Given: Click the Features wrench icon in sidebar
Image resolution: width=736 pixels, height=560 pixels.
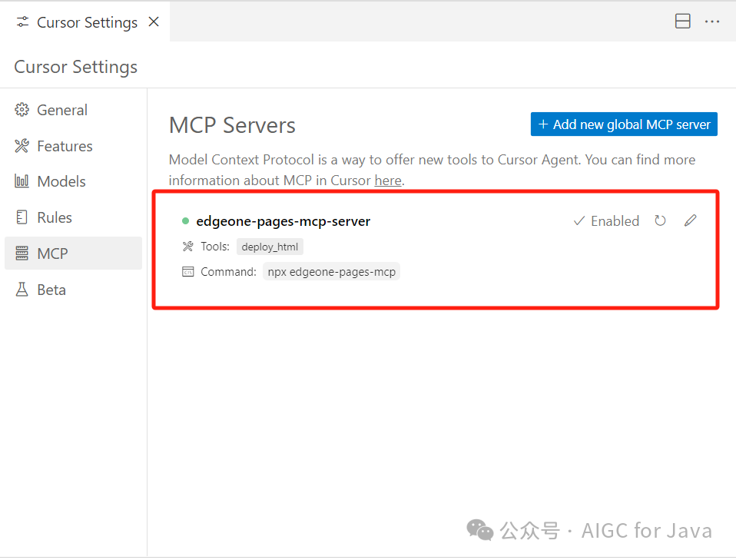Looking at the screenshot, I should (x=22, y=146).
